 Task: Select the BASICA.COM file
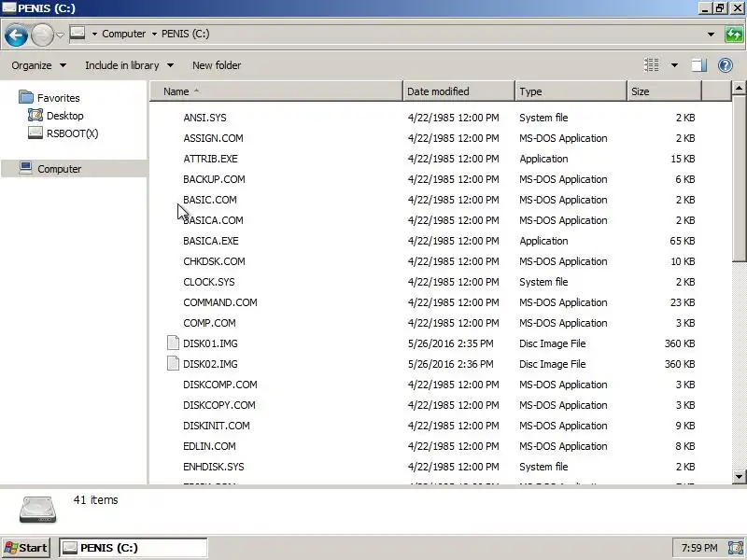213,220
